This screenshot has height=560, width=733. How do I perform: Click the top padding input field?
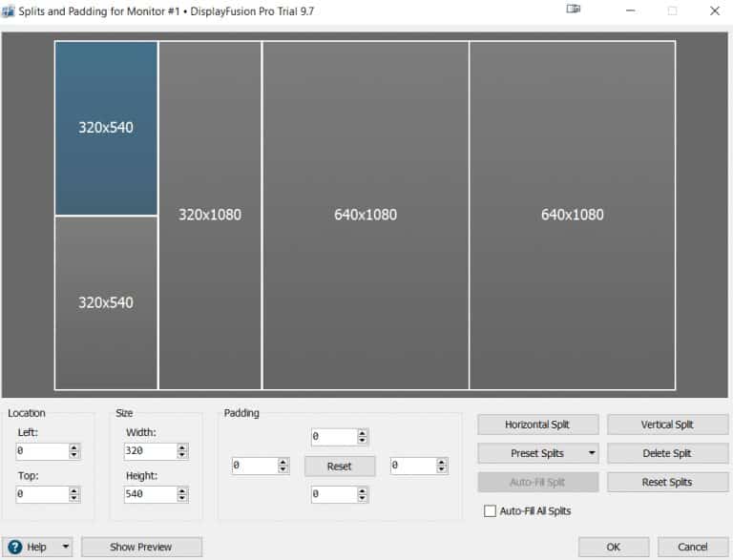tap(334, 437)
